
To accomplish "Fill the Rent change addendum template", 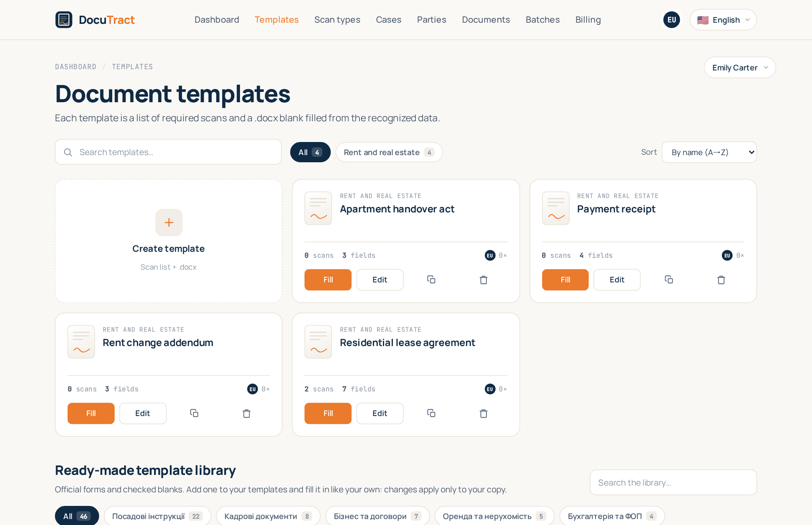I will (x=91, y=413).
